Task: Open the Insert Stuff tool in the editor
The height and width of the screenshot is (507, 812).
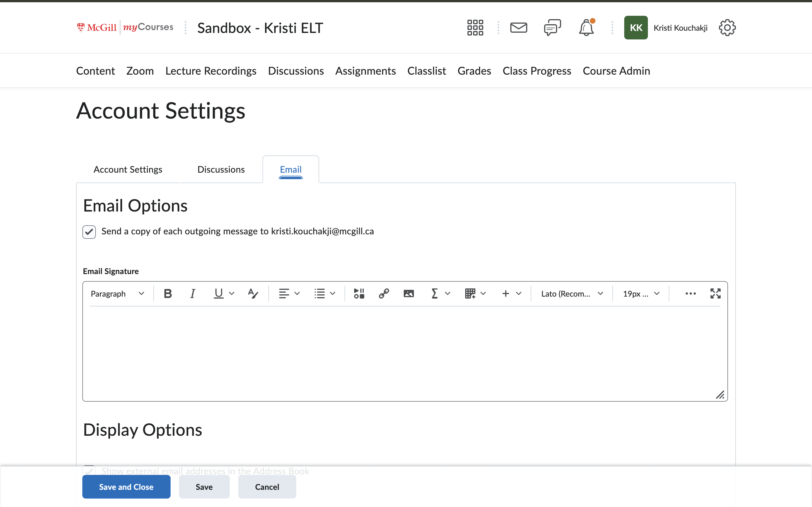Action: pyautogui.click(x=358, y=293)
